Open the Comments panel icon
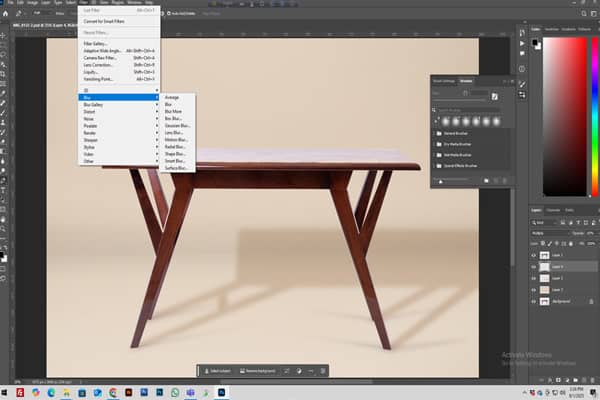The height and width of the screenshot is (400, 600). click(x=522, y=54)
